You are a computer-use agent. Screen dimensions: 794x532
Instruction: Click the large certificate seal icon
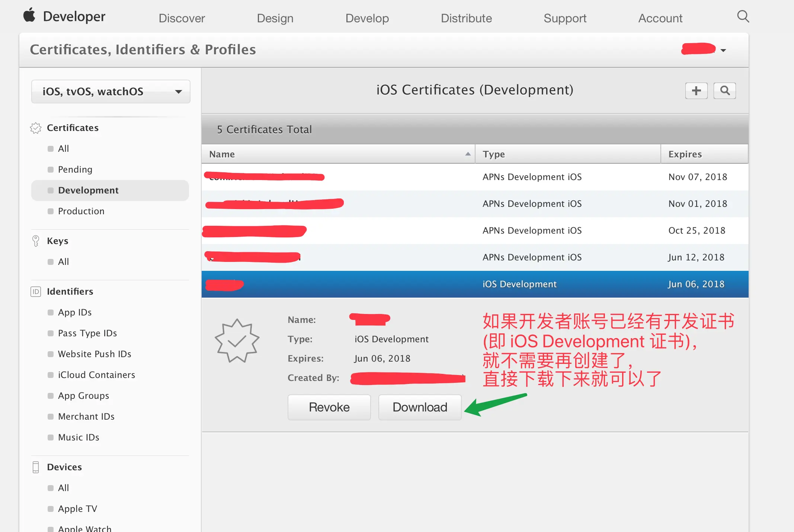tap(237, 340)
